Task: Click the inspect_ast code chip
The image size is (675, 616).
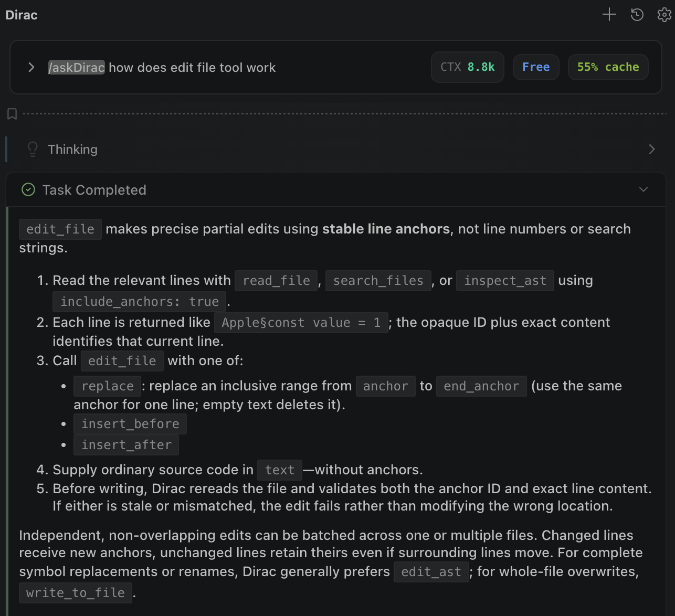Action: pyautogui.click(x=505, y=281)
